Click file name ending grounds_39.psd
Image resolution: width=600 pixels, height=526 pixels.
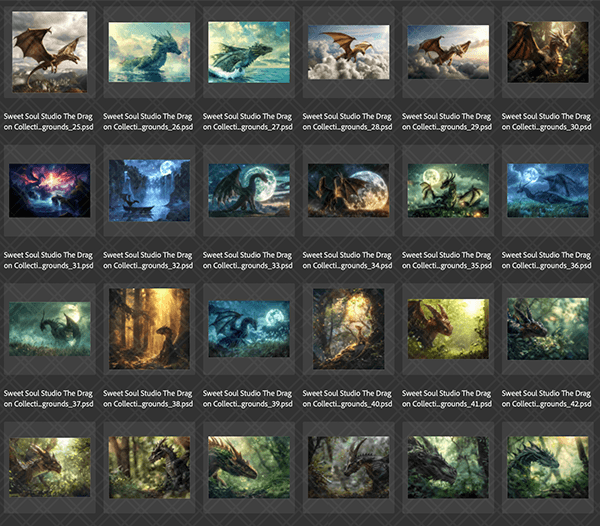pos(248,399)
